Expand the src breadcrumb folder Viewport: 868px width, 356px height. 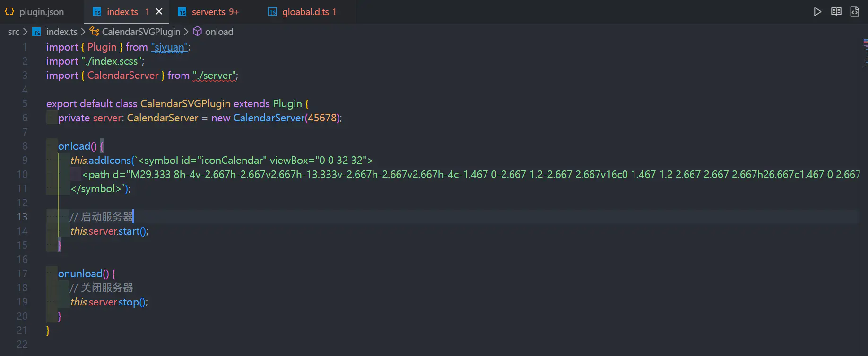pyautogui.click(x=13, y=32)
